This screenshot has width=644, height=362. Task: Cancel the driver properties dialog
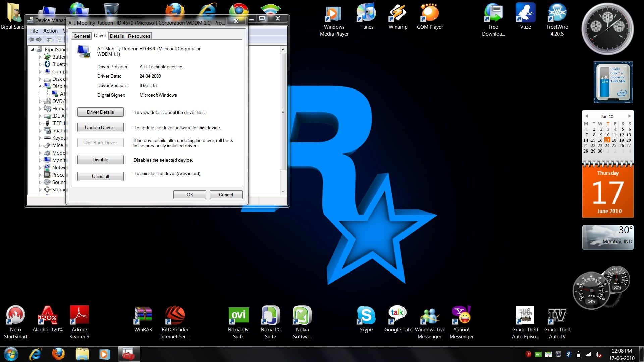click(x=226, y=195)
